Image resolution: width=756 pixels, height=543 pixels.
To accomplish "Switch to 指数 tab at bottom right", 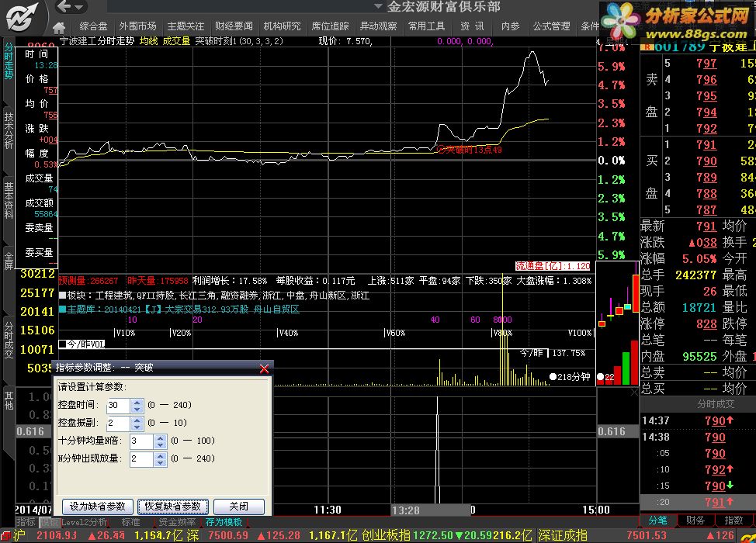I will click(733, 521).
